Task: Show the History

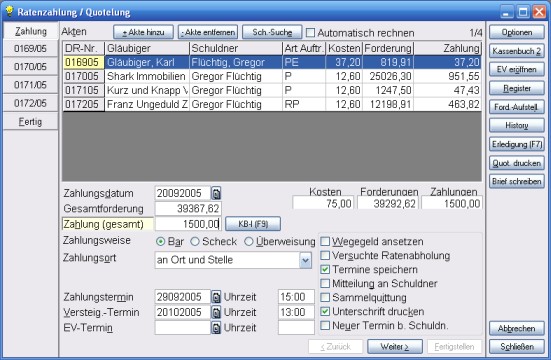Action: (517, 126)
